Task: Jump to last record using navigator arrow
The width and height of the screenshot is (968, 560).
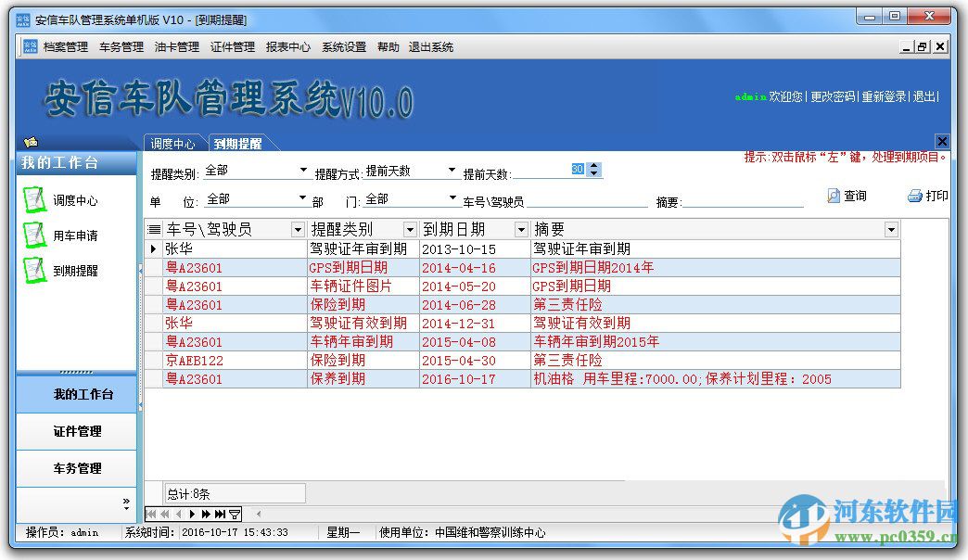Action: [220, 514]
